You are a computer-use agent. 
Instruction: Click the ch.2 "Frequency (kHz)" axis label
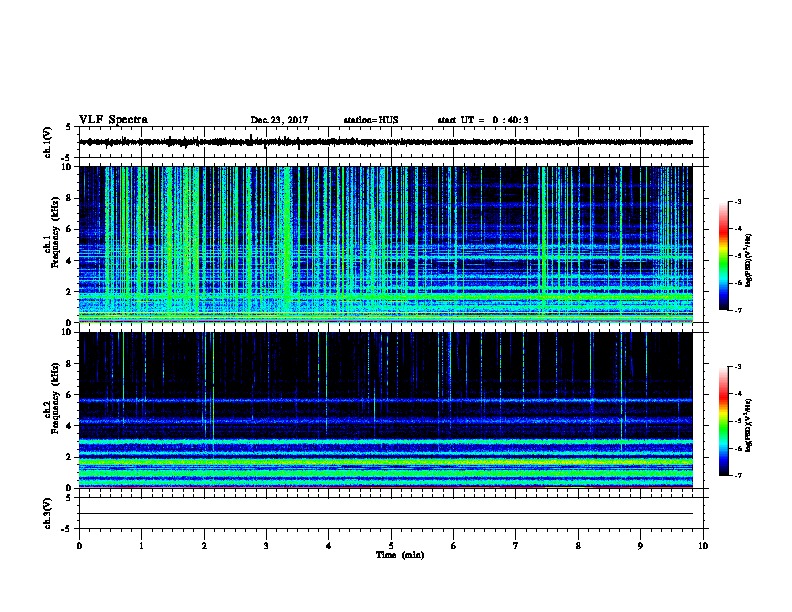tap(56, 398)
